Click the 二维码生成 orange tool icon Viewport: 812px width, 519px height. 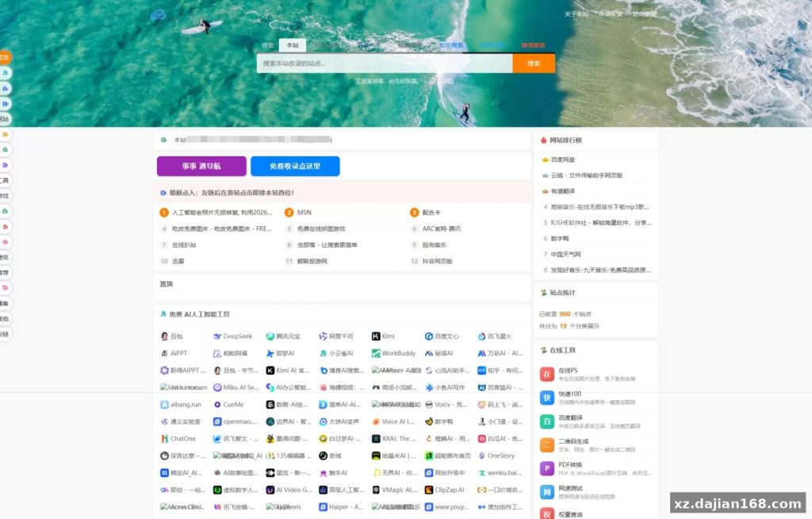click(547, 445)
